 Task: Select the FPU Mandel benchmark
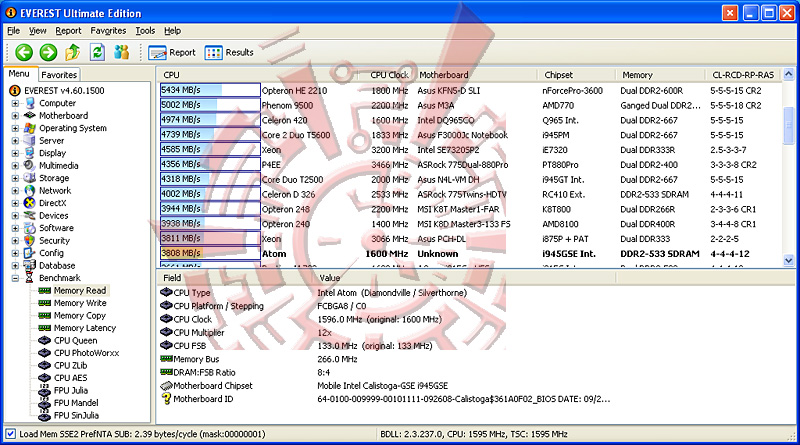(x=76, y=403)
